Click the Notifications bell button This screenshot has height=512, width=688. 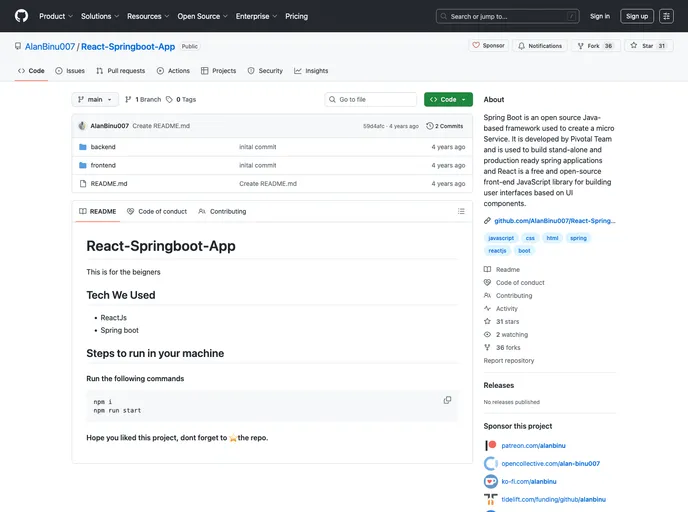540,46
